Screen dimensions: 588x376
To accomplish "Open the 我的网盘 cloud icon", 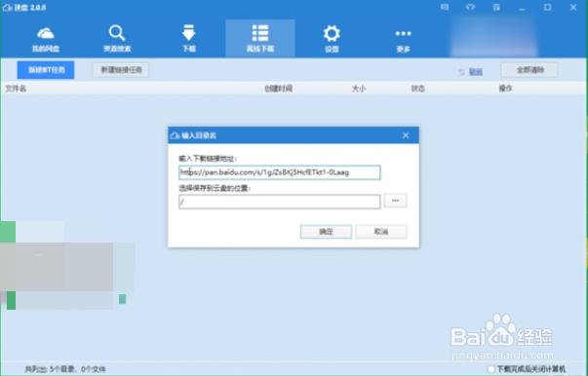I will [x=46, y=39].
